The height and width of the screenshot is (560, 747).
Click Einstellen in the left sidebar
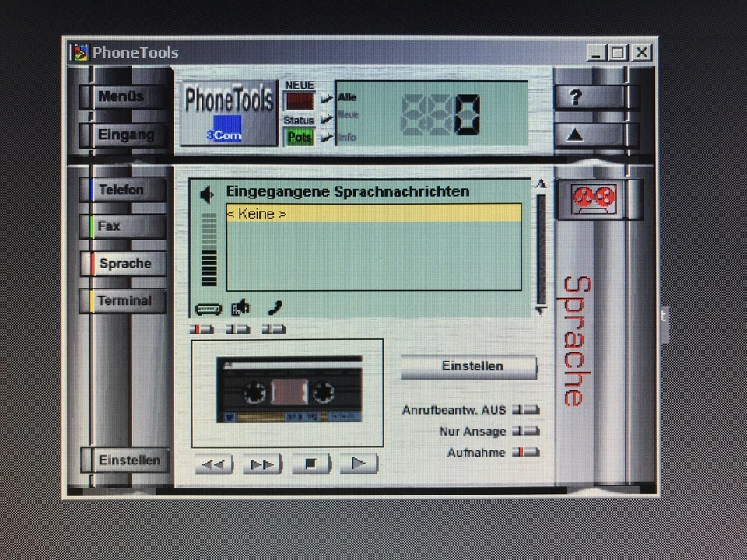[126, 460]
